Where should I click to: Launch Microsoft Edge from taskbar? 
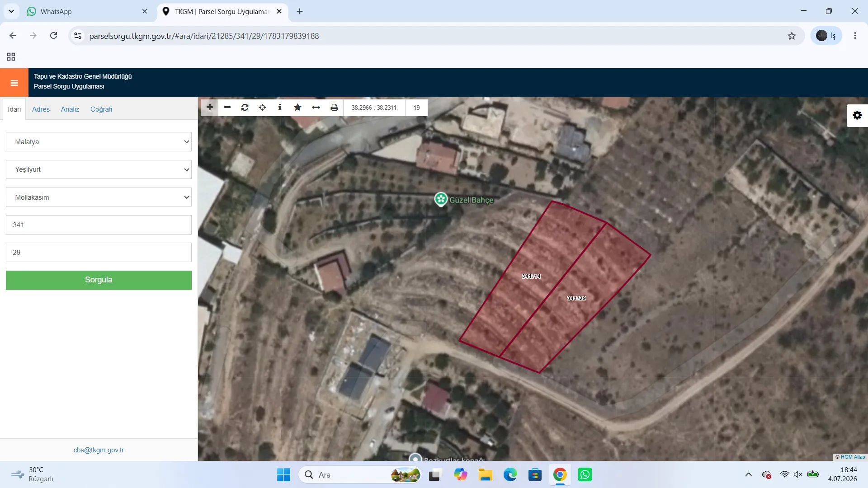[x=510, y=475]
